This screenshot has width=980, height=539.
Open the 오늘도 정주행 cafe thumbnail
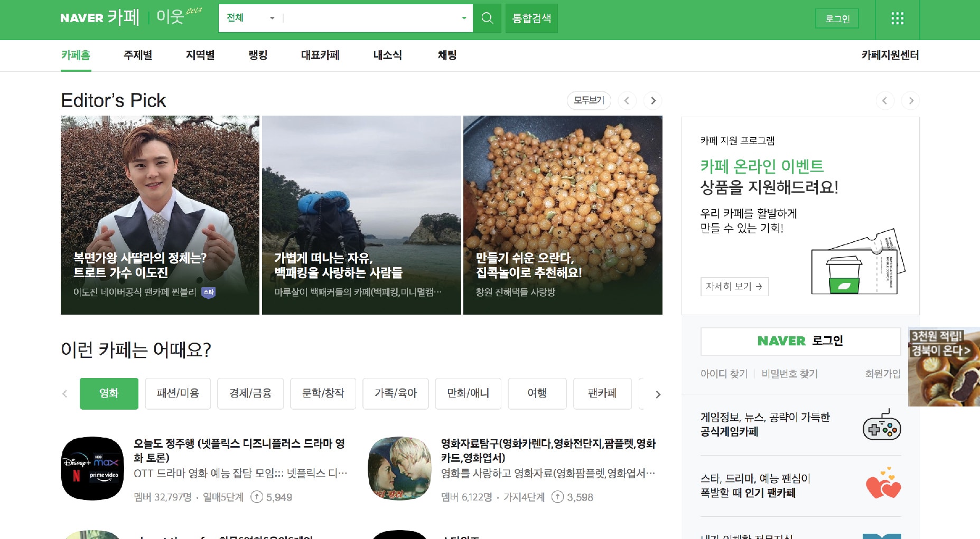click(x=93, y=468)
